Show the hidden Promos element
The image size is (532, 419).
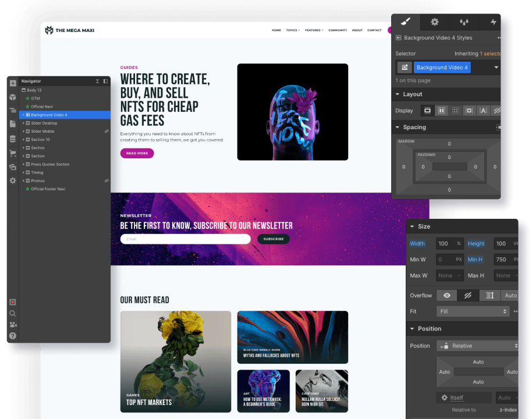point(105,180)
